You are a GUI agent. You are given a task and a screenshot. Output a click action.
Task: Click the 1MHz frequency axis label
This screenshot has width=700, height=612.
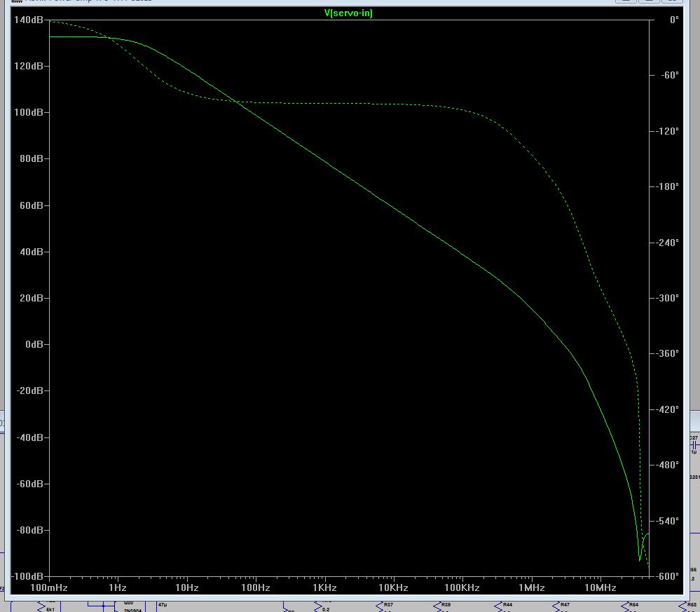click(532, 588)
